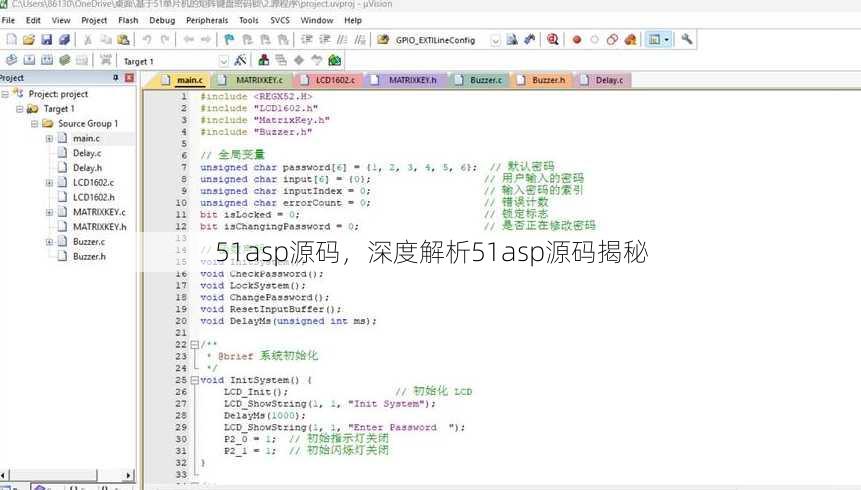Image resolution: width=861 pixels, height=490 pixels.
Task: Switch to the LCD1602.c editor tab
Action: (328, 80)
